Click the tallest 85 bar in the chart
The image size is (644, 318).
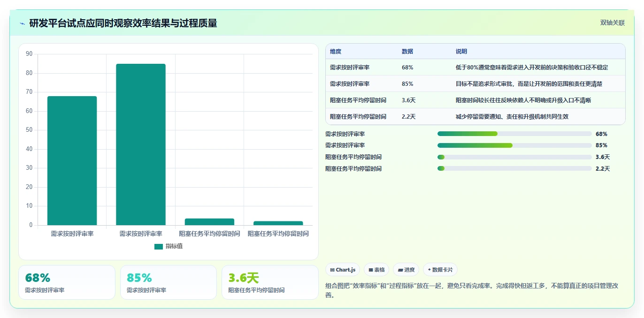tap(141, 144)
